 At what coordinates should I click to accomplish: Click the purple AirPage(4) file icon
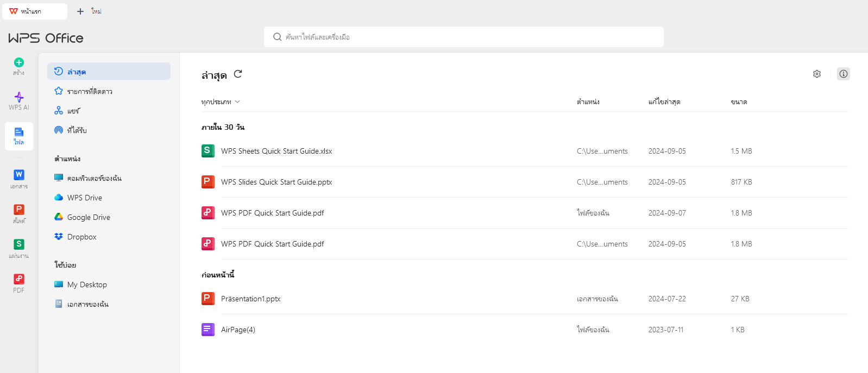pos(208,330)
